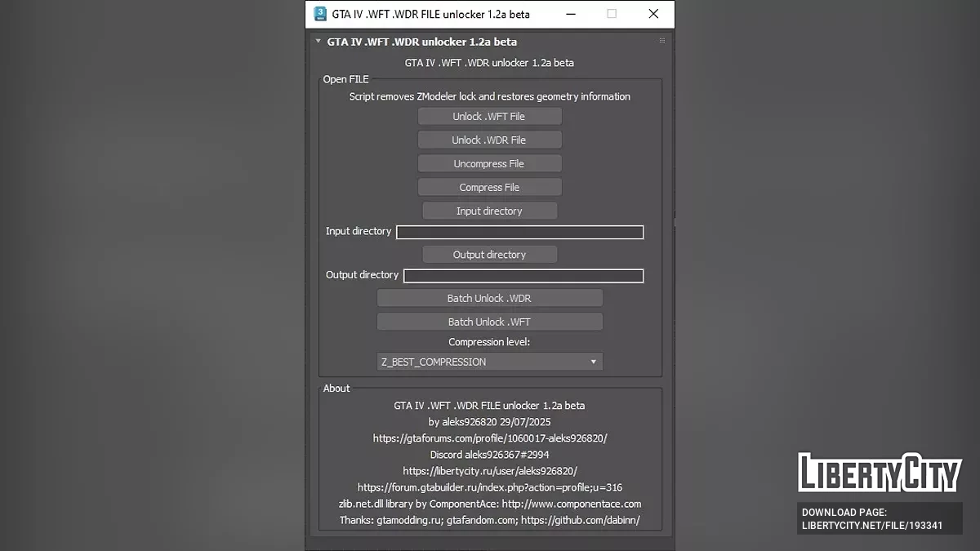
Task: Click inside the Output directory text field
Action: click(x=523, y=276)
